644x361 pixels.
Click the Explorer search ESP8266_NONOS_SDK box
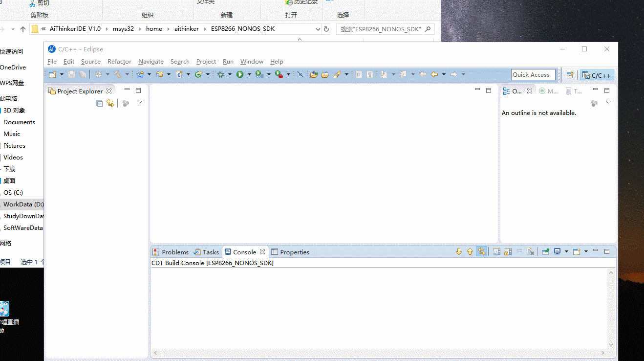pyautogui.click(x=385, y=29)
